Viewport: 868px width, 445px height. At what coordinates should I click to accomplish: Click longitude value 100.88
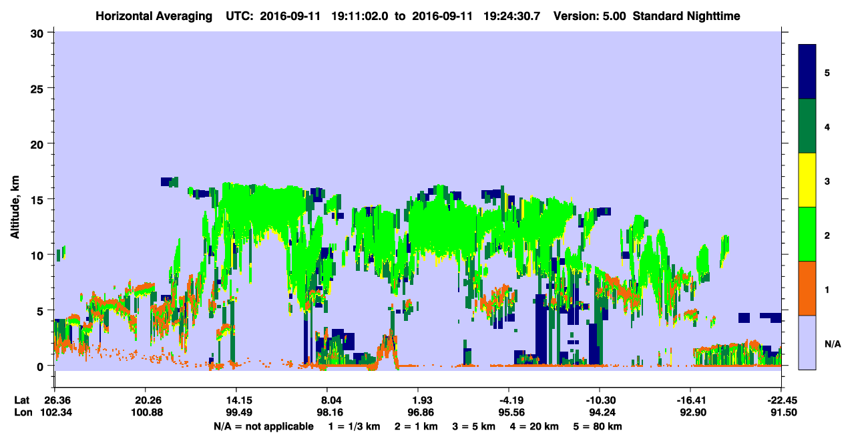pos(146,413)
